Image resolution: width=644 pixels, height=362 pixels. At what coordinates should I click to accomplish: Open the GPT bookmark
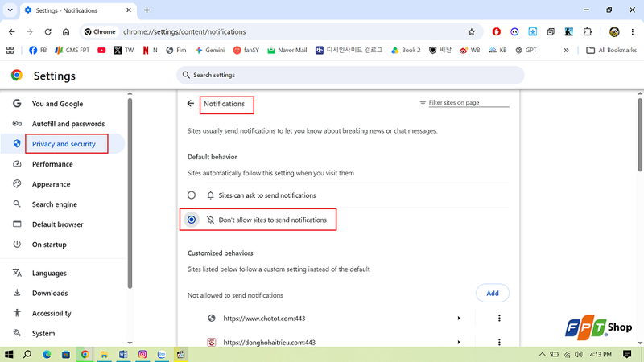(x=526, y=50)
